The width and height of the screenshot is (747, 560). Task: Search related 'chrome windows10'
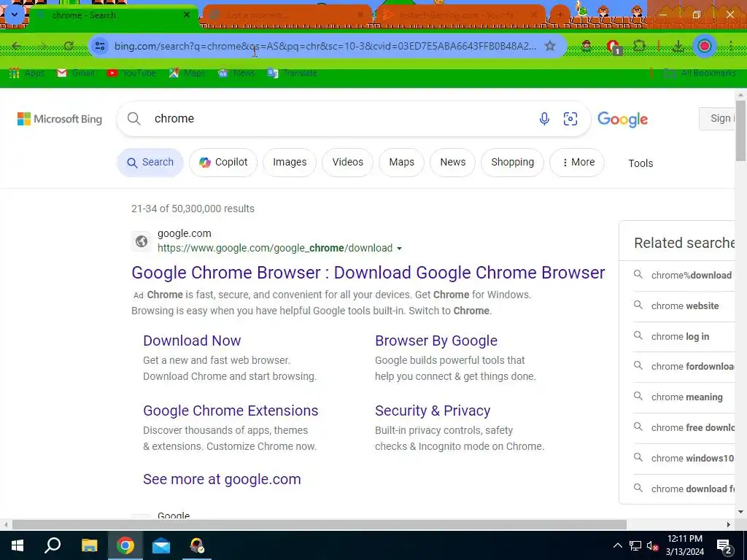coord(684,459)
